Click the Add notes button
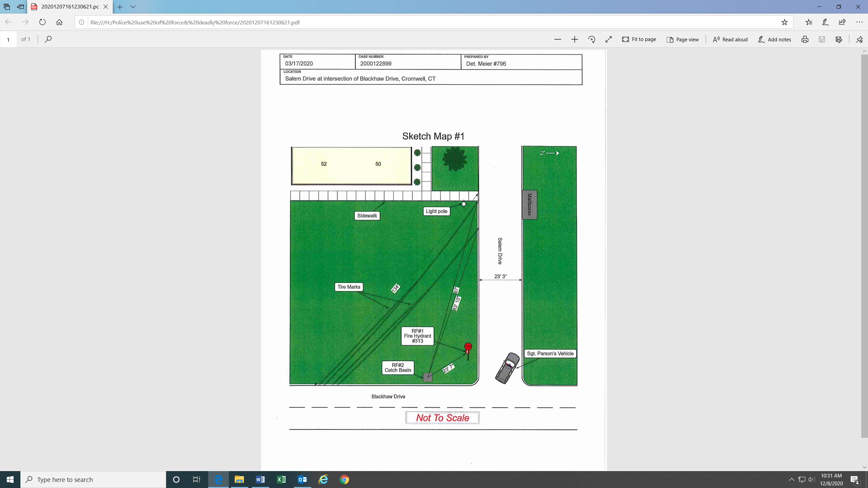 pos(774,39)
